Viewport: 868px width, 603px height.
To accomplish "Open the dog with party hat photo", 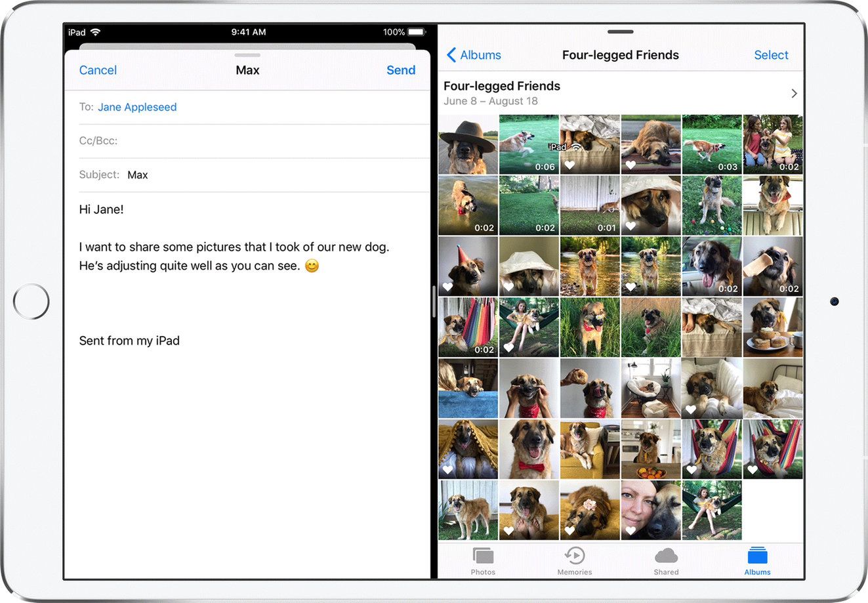I will coord(468,266).
